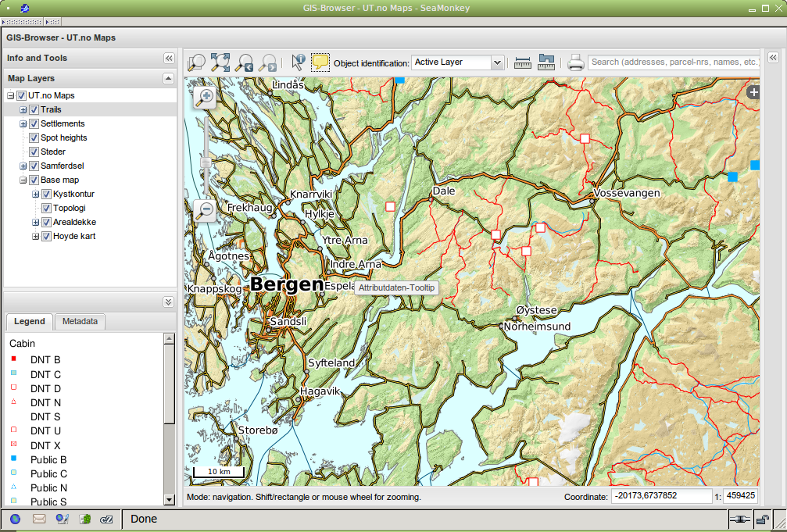Toggle the Base map checkbox
Screen dimensions: 787x532
34,180
